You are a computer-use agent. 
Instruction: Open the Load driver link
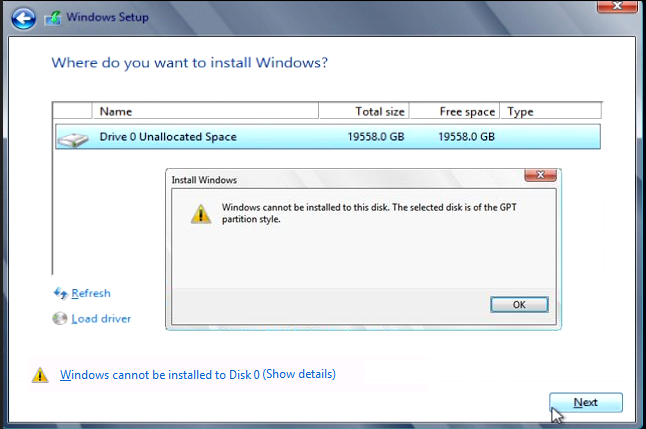tap(101, 319)
